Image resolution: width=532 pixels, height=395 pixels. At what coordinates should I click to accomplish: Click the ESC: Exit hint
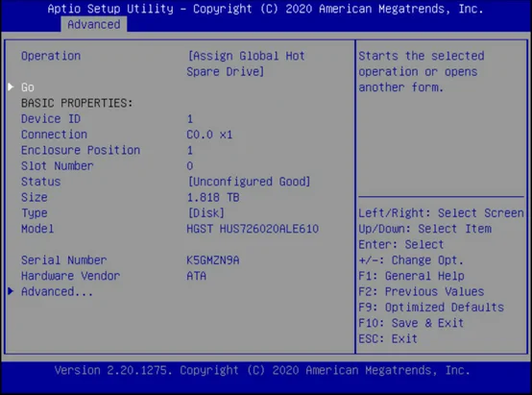388,338
